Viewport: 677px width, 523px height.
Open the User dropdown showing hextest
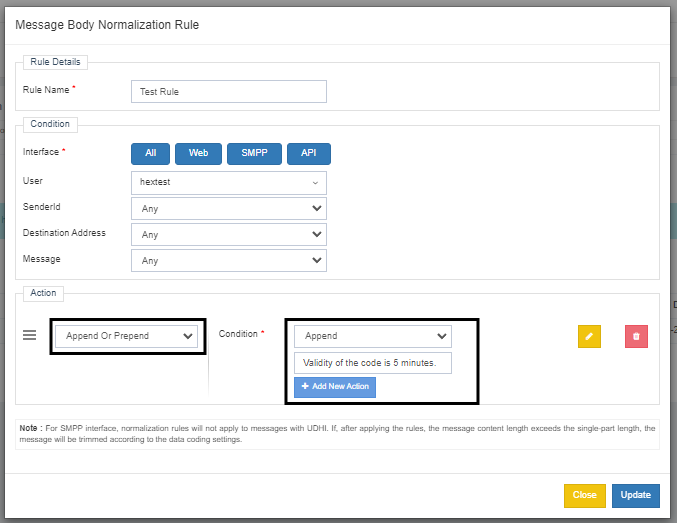pos(228,183)
